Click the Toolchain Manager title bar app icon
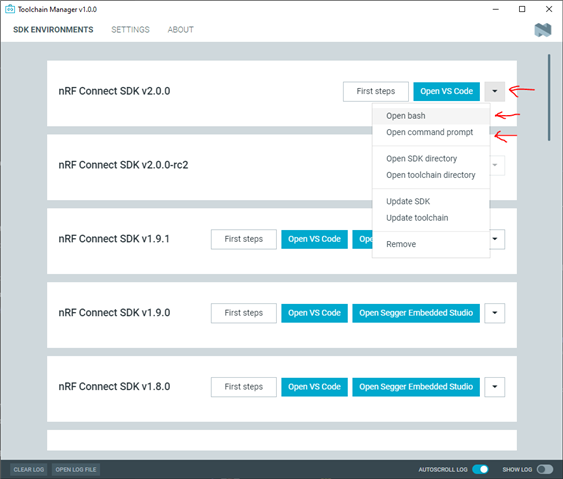The width and height of the screenshot is (563, 479). pyautogui.click(x=10, y=9)
